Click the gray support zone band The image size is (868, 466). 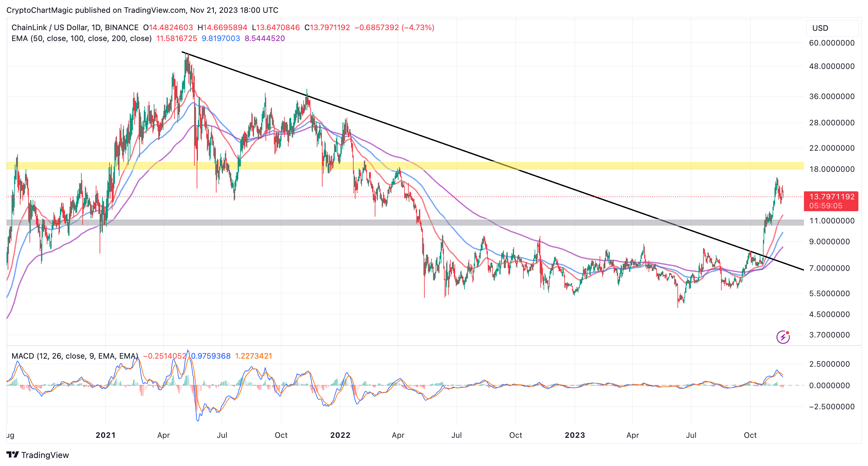[x=405, y=222]
